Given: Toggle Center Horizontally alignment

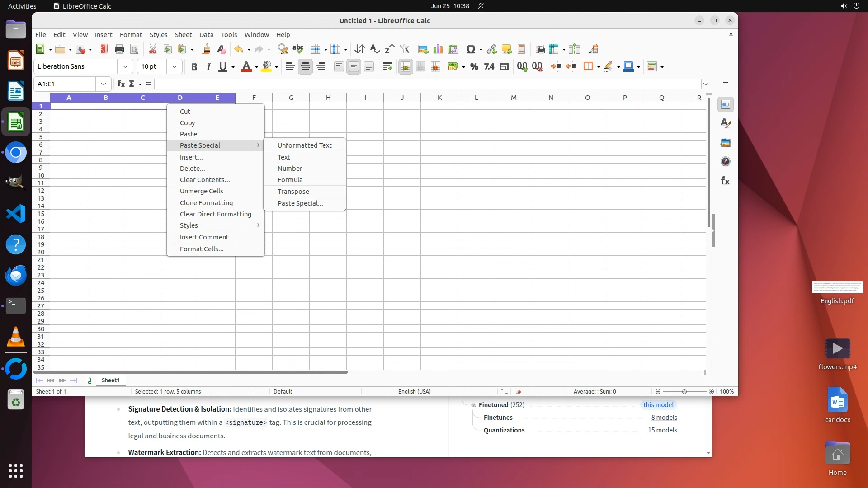Looking at the screenshot, I should pyautogui.click(x=306, y=67).
